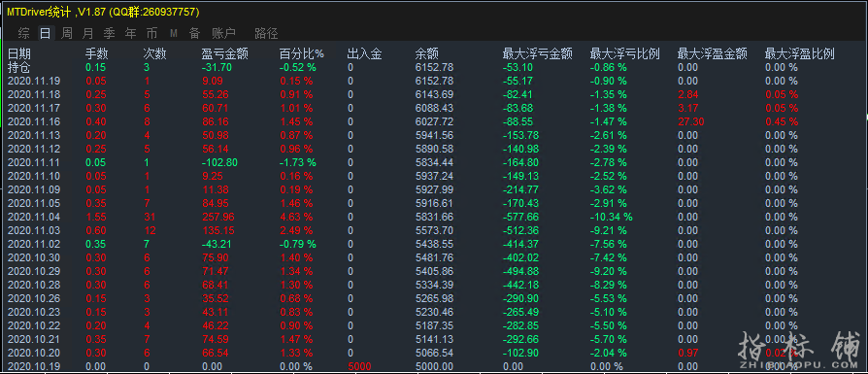
Task: Open the 路径 path tab
Action: [x=266, y=33]
